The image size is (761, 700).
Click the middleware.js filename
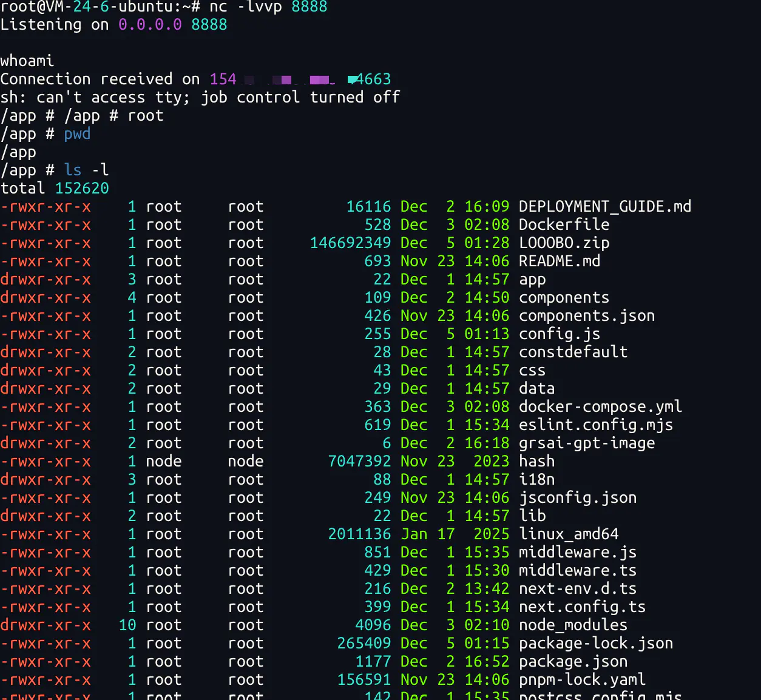click(577, 553)
